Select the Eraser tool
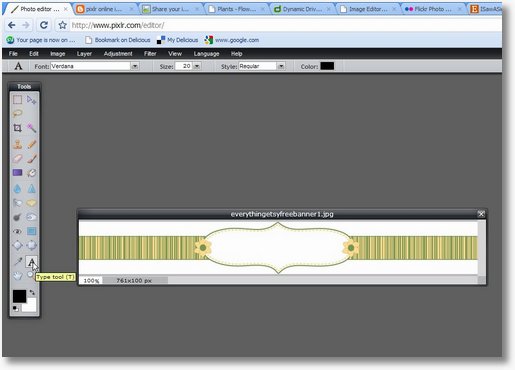 pyautogui.click(x=17, y=159)
